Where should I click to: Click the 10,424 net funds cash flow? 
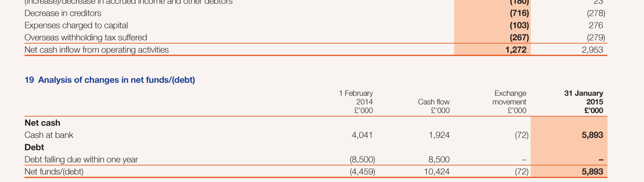click(x=437, y=171)
